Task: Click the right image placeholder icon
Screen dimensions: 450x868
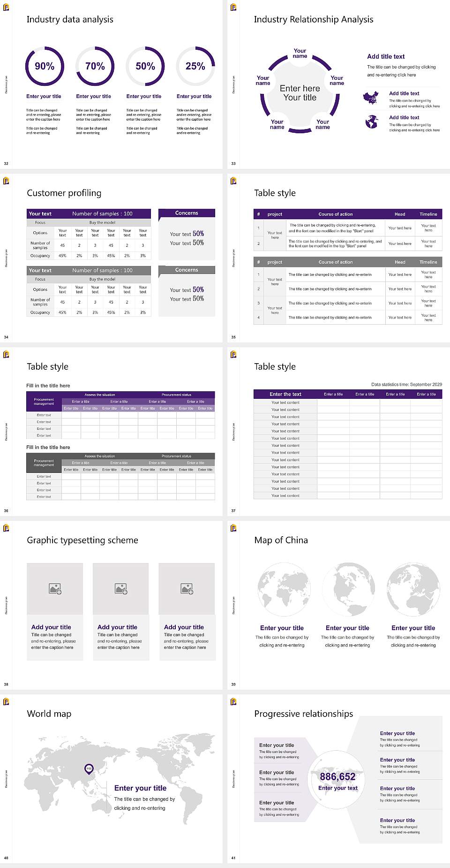Action: 187,589
